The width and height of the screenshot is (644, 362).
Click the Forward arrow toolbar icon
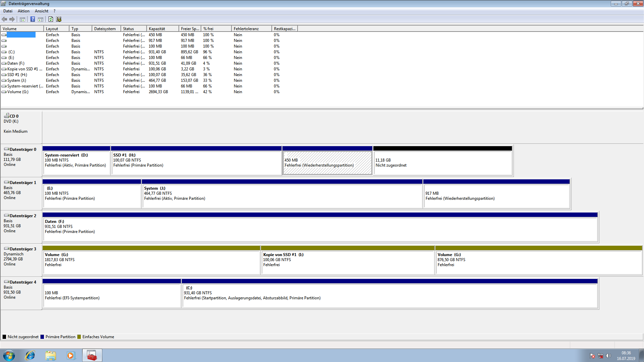(12, 19)
